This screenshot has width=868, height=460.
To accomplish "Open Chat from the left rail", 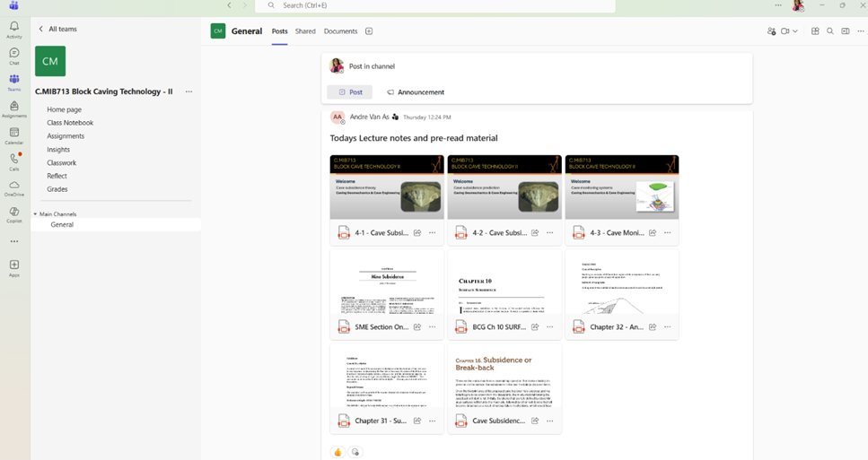I will tap(13, 56).
